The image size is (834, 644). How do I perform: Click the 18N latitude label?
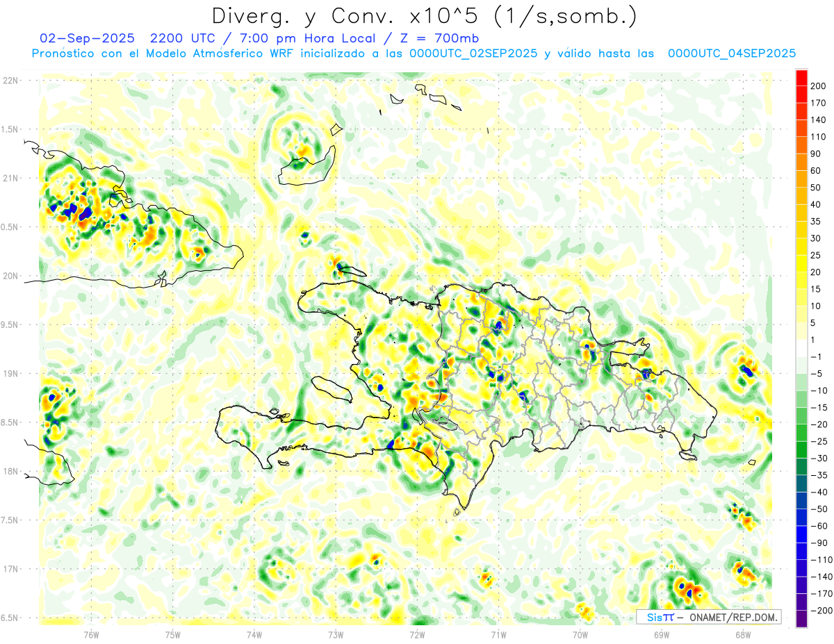point(10,471)
